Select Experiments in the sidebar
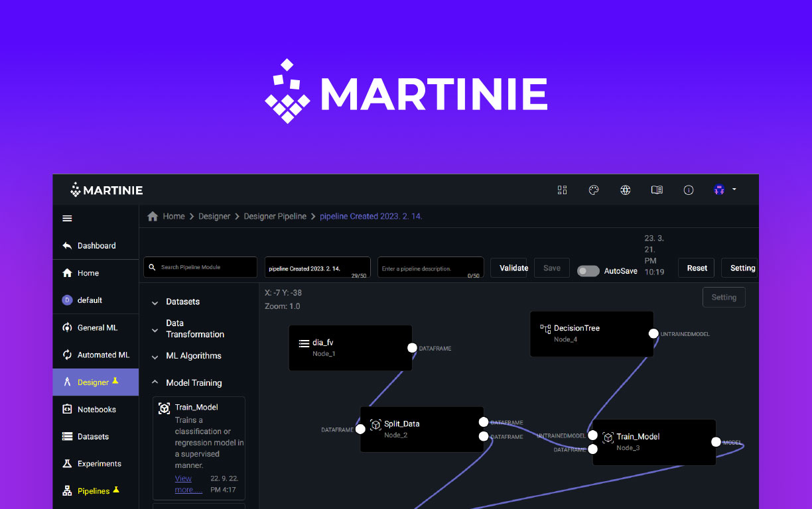The image size is (812, 509). (99, 464)
